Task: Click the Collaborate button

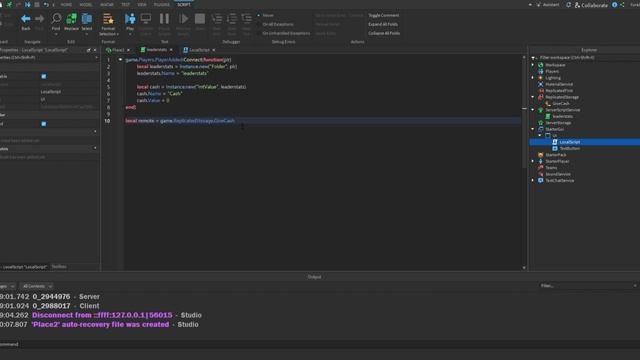Action: pos(591,5)
